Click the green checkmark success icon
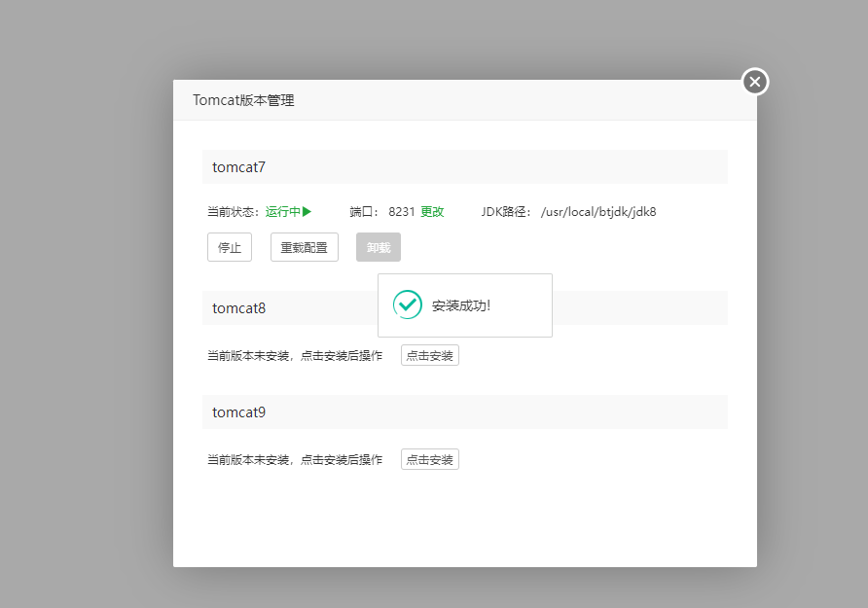 pyautogui.click(x=408, y=304)
